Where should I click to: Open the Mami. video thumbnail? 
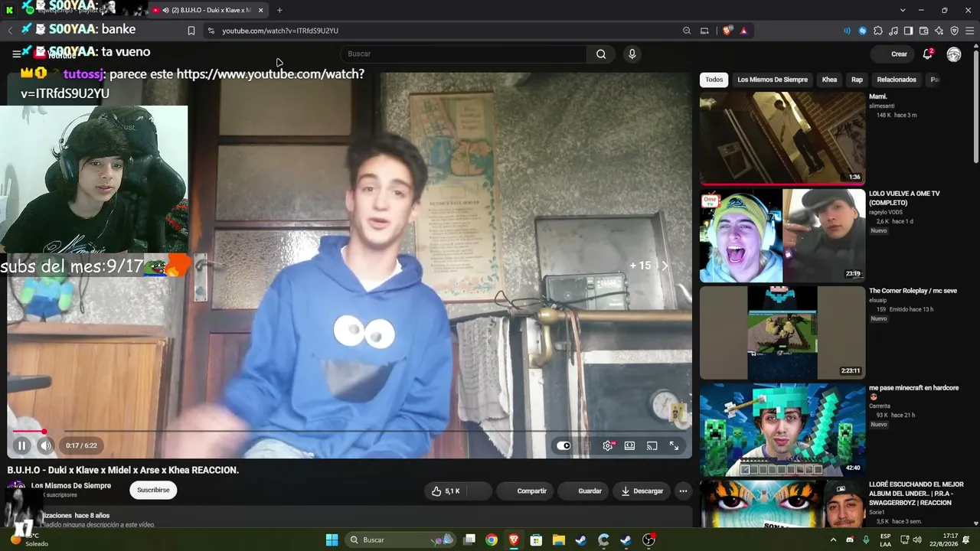[782, 138]
